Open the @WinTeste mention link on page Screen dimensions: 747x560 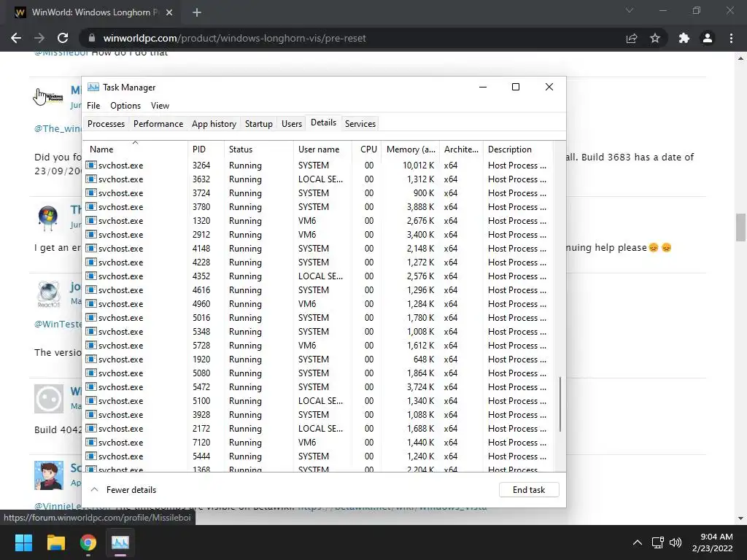(x=58, y=324)
